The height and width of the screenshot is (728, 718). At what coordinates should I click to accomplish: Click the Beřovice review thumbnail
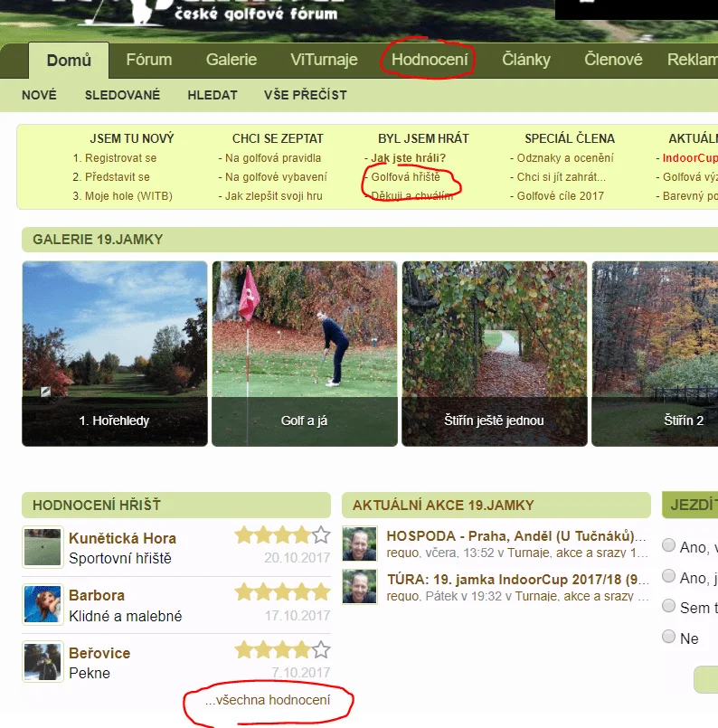click(x=43, y=662)
